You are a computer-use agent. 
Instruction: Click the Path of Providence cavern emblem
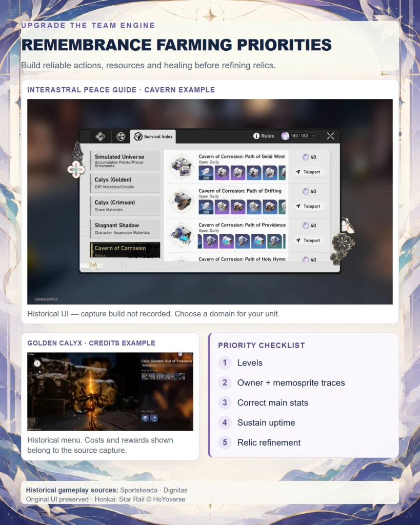(181, 235)
